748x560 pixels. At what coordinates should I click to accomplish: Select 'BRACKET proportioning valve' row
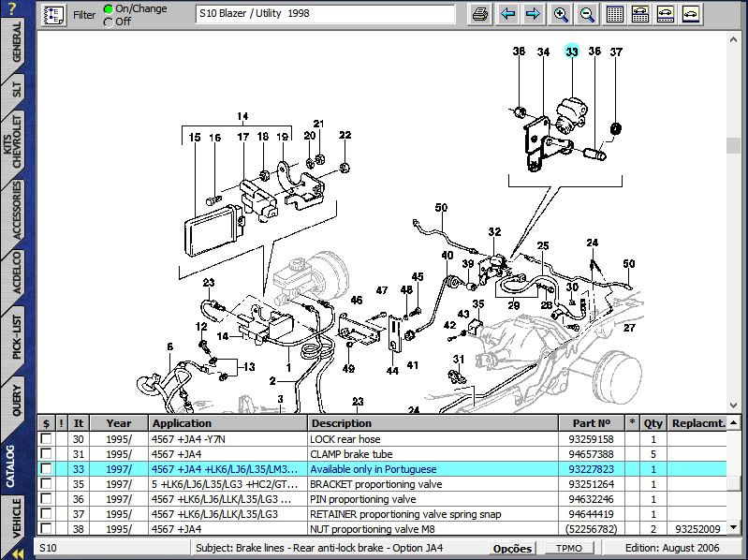point(382,484)
